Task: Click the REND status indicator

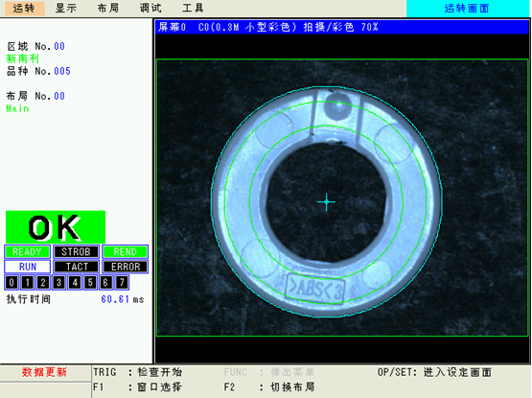Action: 126,252
